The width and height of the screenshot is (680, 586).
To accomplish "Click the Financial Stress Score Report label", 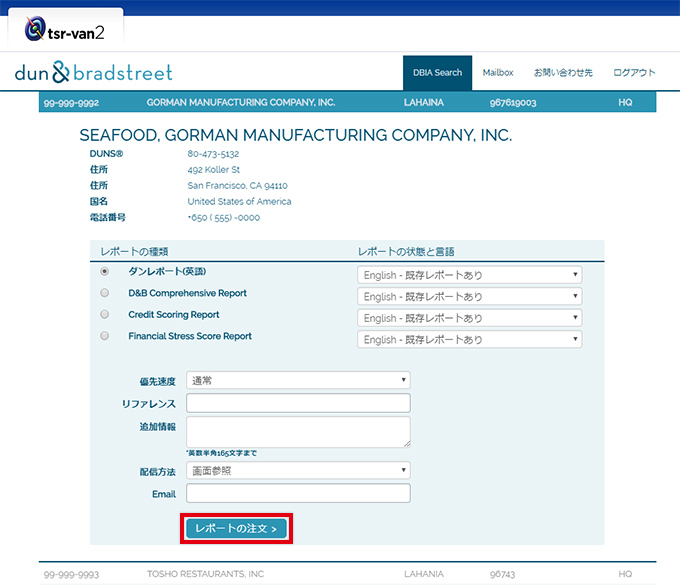I will (x=190, y=336).
